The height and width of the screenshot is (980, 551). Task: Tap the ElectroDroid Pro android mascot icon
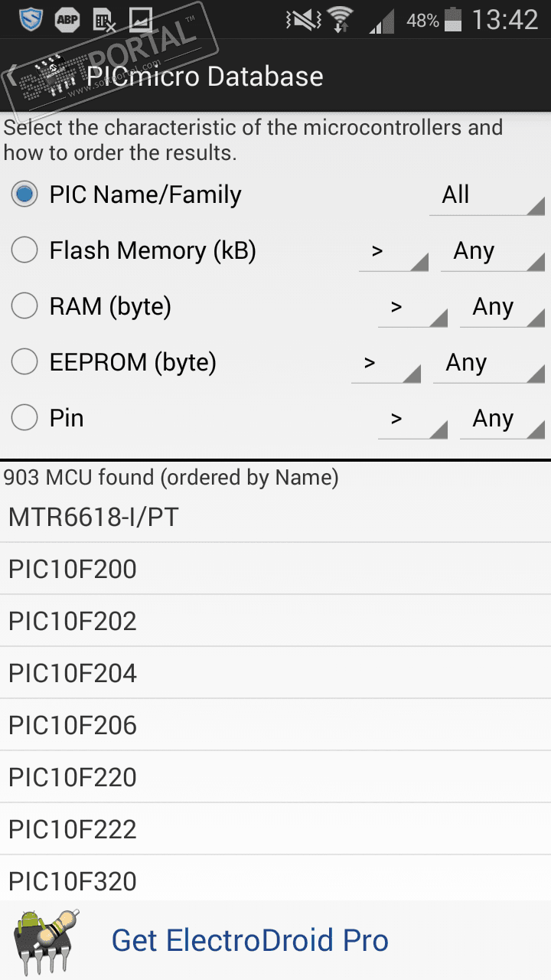point(47,941)
